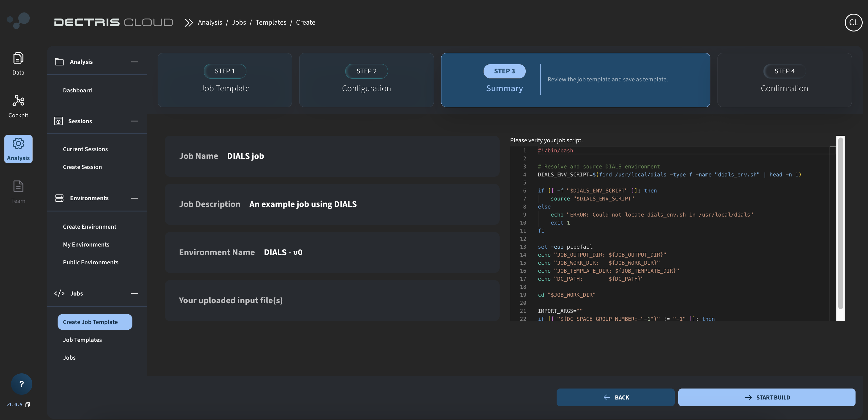Click 'Your uploaded input file(s)' heading
Viewport: 868px width, 420px height.
(x=230, y=300)
